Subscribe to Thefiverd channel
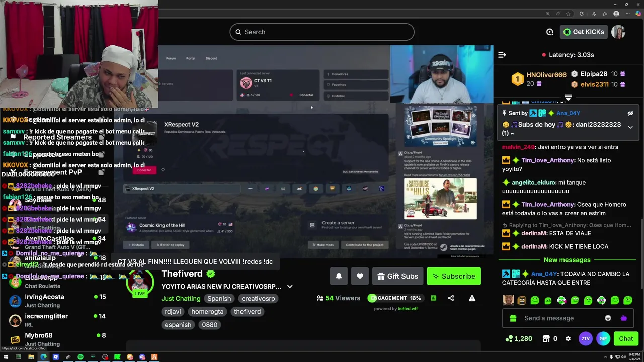 pyautogui.click(x=454, y=276)
